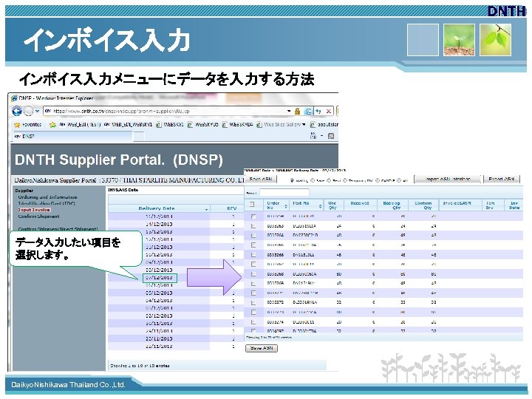Click Save ASN button above the search box

261,179
